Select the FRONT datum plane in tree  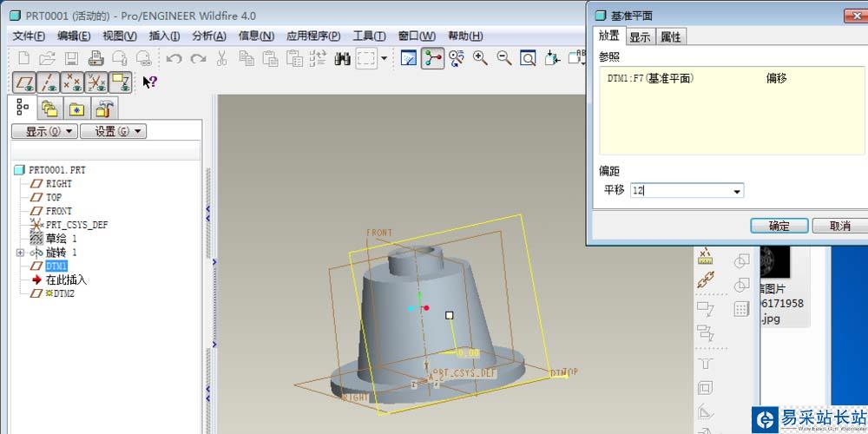coord(59,211)
